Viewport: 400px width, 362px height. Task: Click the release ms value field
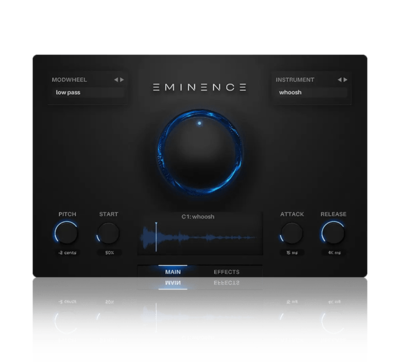[334, 253]
